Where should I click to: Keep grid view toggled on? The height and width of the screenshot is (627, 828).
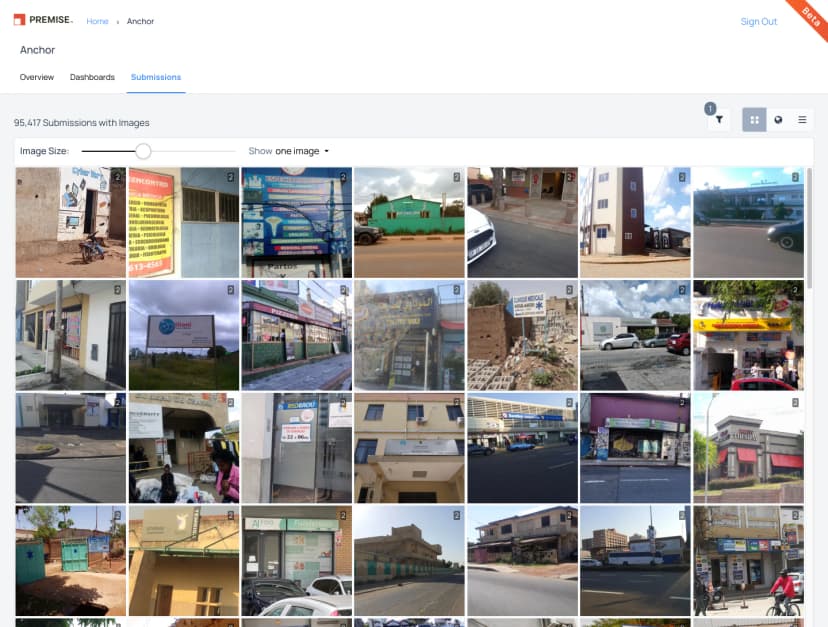point(755,119)
